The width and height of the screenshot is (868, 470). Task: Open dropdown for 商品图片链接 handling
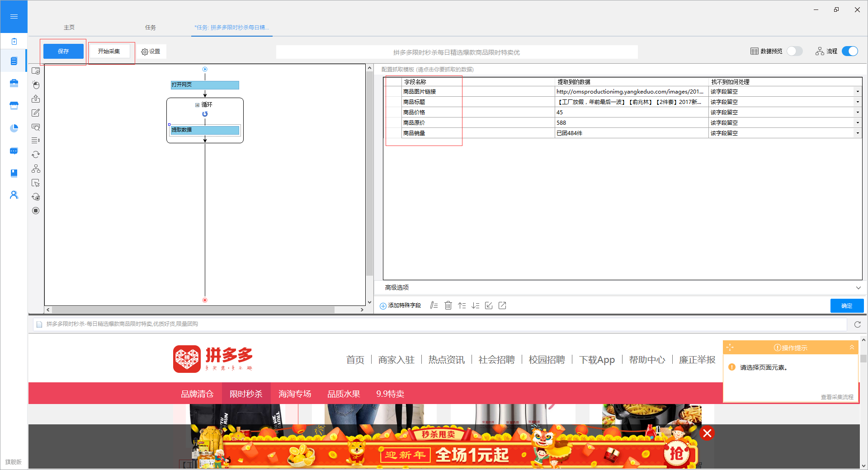coord(857,92)
